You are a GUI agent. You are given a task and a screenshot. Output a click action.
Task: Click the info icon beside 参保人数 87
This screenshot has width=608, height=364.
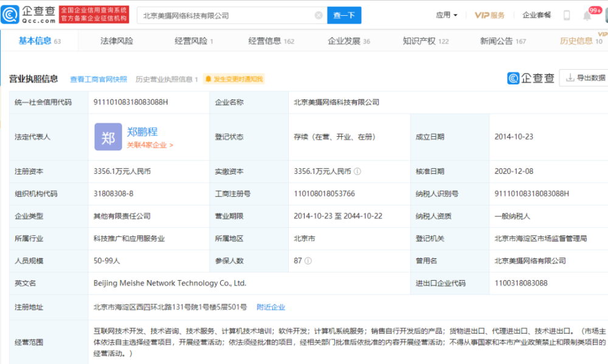(308, 261)
